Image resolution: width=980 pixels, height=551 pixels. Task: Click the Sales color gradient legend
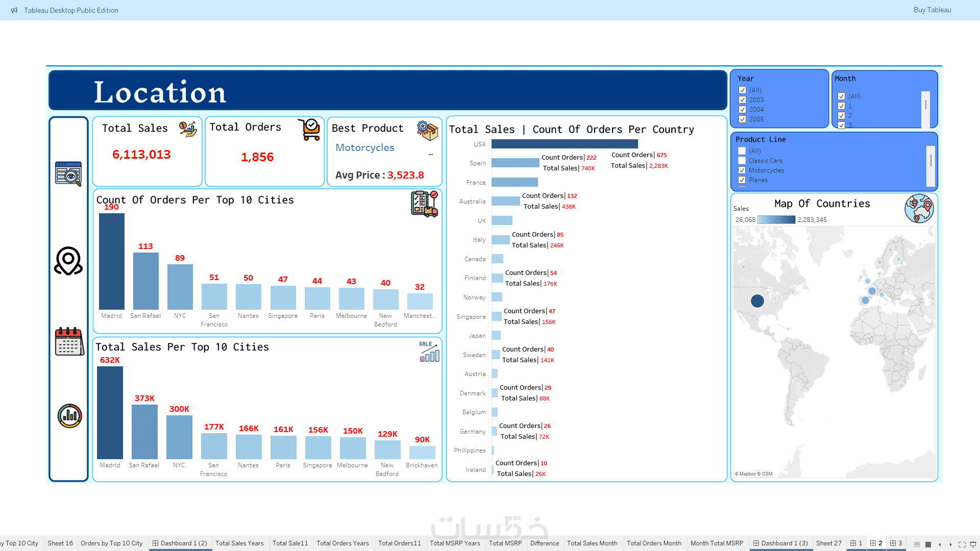pos(776,220)
